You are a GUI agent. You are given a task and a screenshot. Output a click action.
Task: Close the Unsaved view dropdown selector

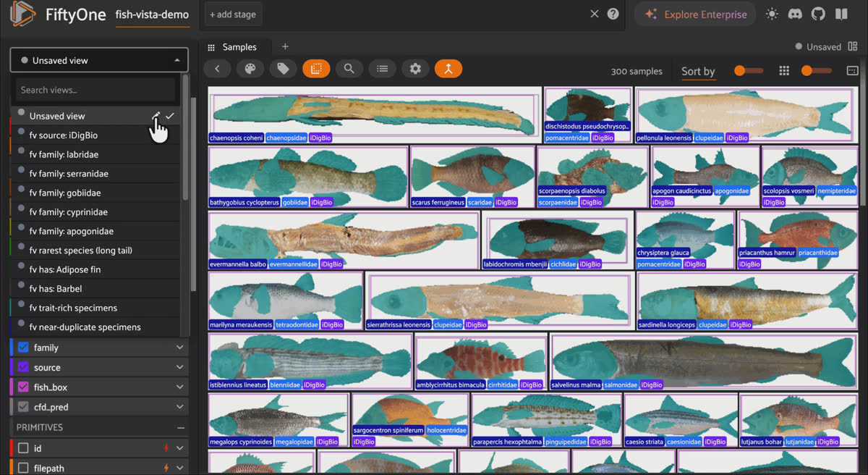99,60
